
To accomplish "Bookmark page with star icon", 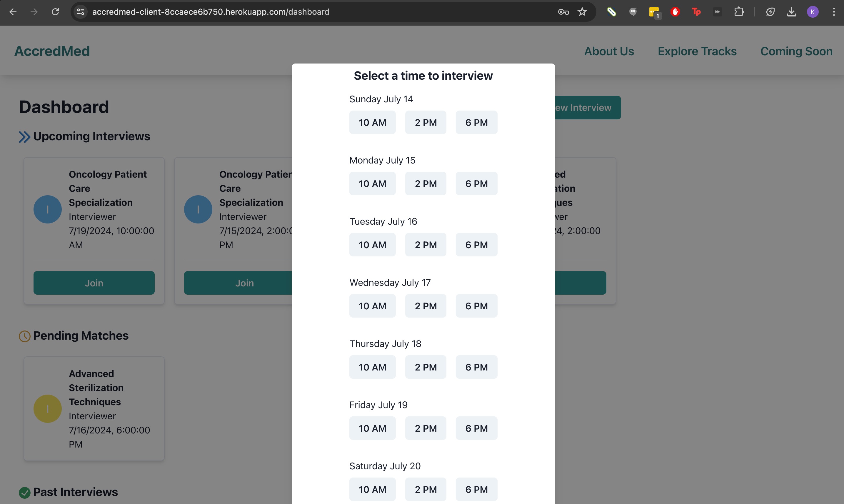I will 582,12.
